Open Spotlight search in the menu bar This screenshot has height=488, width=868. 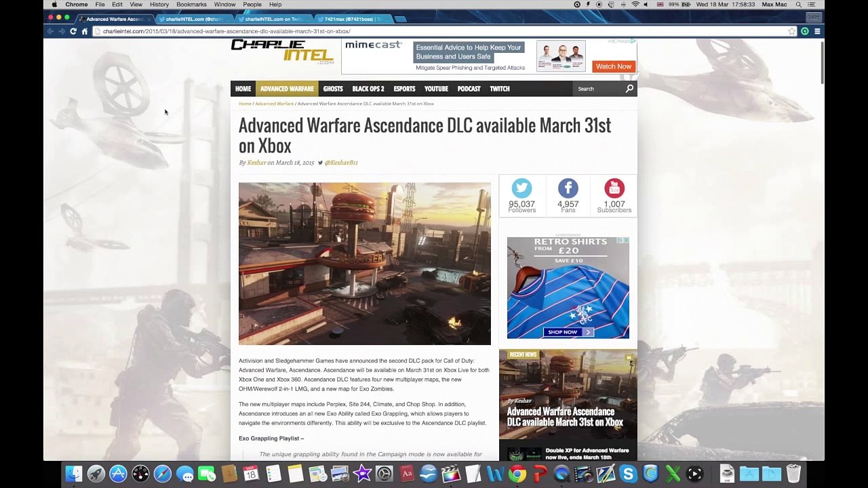click(x=799, y=5)
